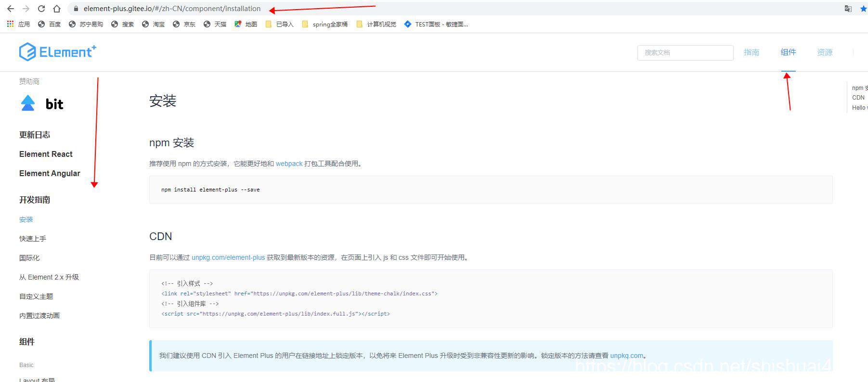Open the translate page icon in address bar
The width and height of the screenshot is (868, 382).
[x=848, y=9]
